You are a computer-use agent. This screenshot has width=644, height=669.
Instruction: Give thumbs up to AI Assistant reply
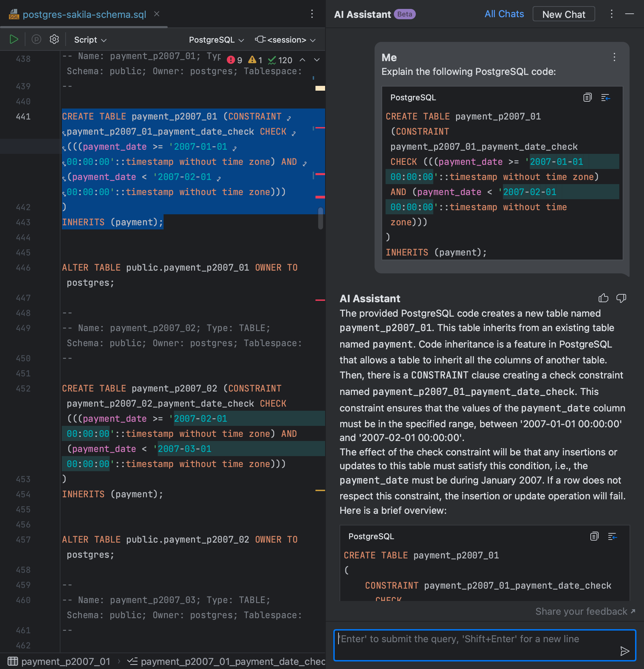[603, 298]
